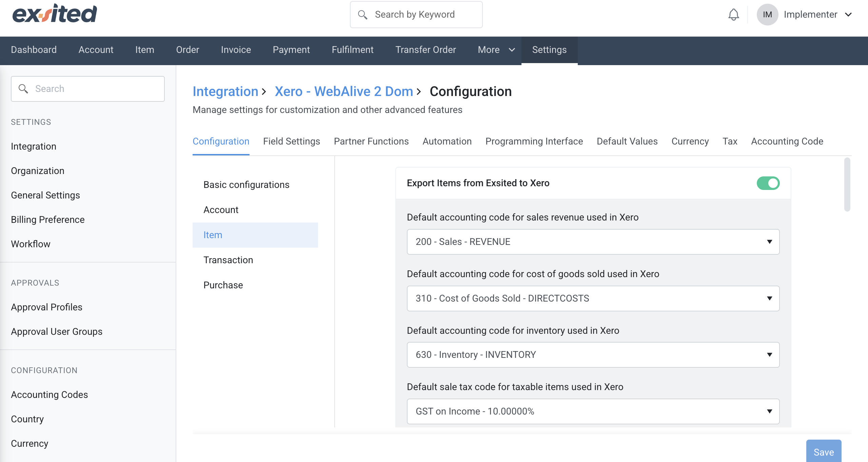The width and height of the screenshot is (868, 462).
Task: Select the Configuration tab
Action: pyautogui.click(x=221, y=141)
